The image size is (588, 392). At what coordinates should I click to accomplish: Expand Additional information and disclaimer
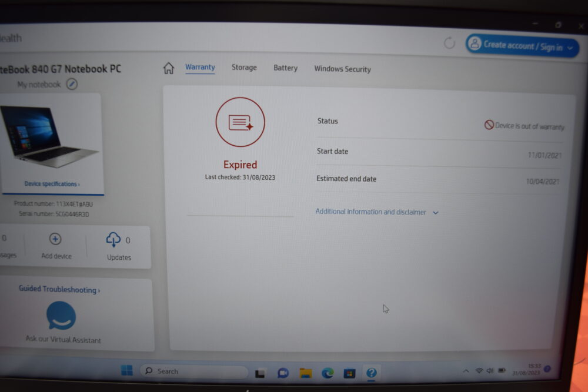(x=377, y=212)
